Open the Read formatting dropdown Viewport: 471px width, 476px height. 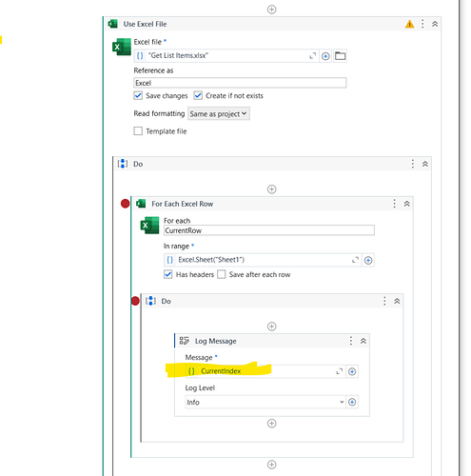(219, 113)
